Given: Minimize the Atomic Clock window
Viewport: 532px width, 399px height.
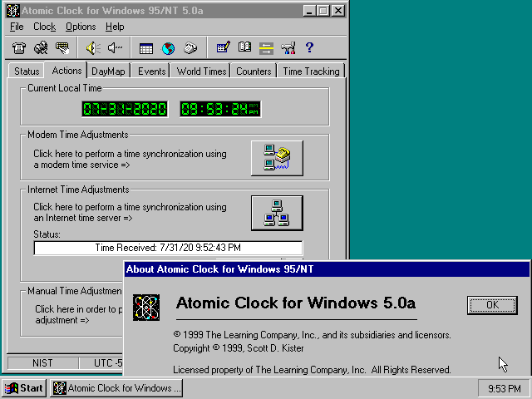Looking at the screenshot, I should tap(309, 11).
